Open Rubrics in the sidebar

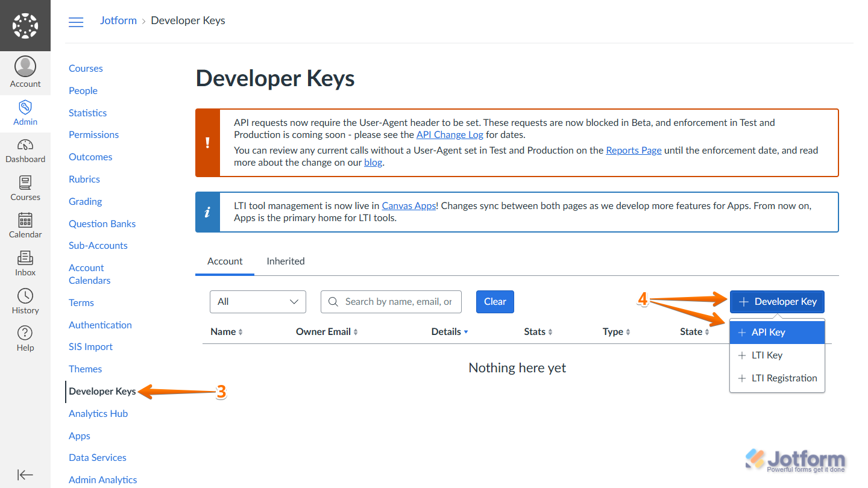tap(84, 180)
